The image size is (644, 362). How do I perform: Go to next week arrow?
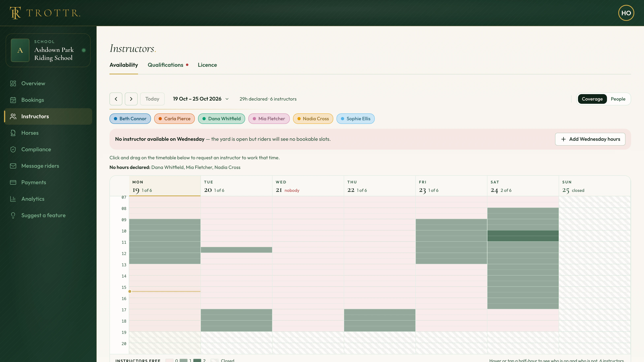click(x=131, y=99)
